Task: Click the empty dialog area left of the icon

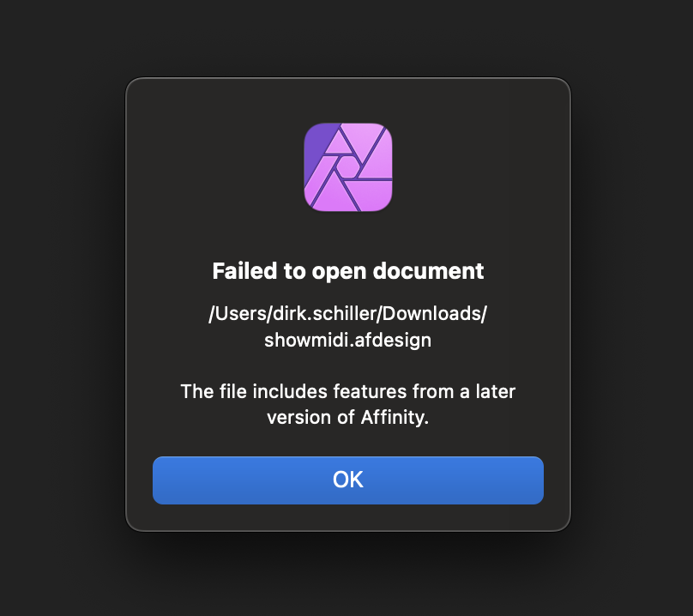Action: coord(212,168)
